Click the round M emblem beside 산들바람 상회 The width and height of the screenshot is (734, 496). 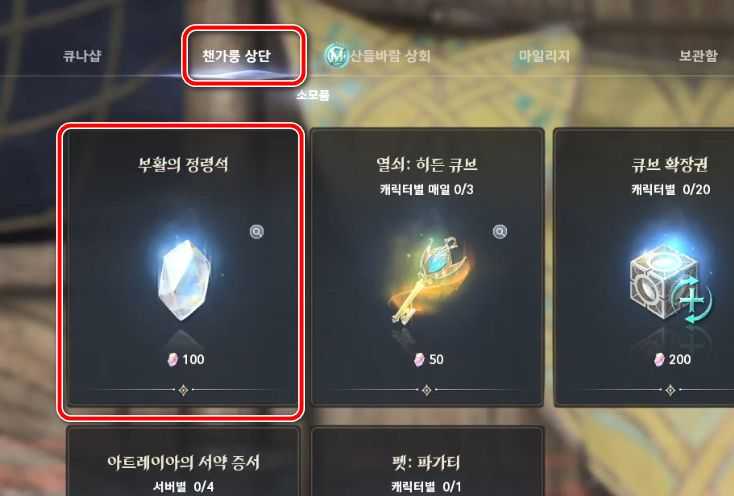coord(336,56)
